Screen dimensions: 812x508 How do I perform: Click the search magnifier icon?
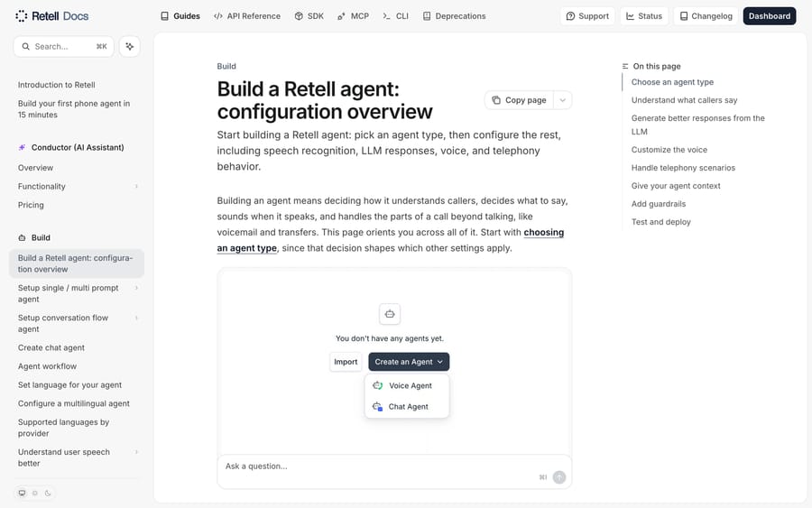click(25, 47)
